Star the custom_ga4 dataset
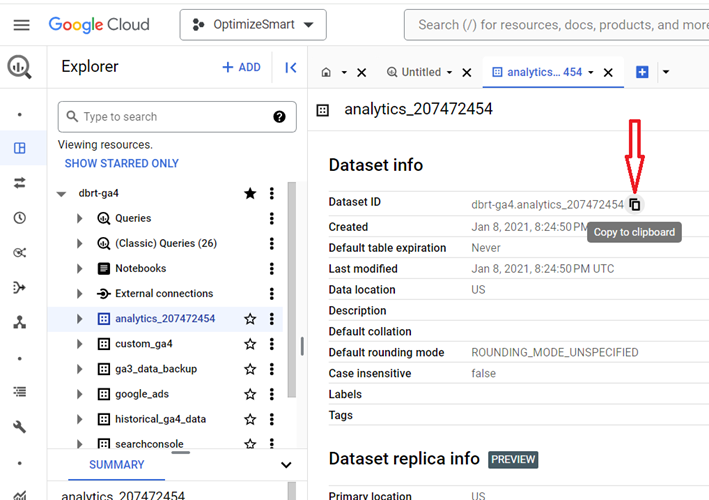Screen dimensions: 709x500 (x=250, y=344)
